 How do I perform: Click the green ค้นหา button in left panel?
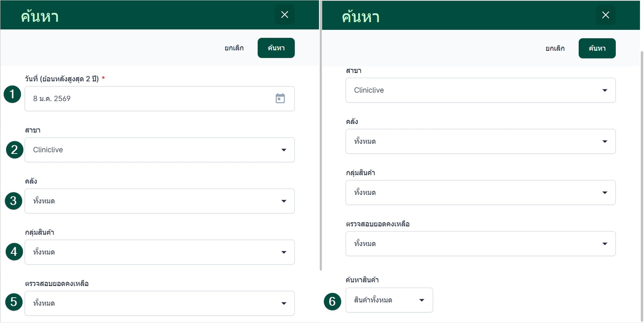(x=276, y=48)
